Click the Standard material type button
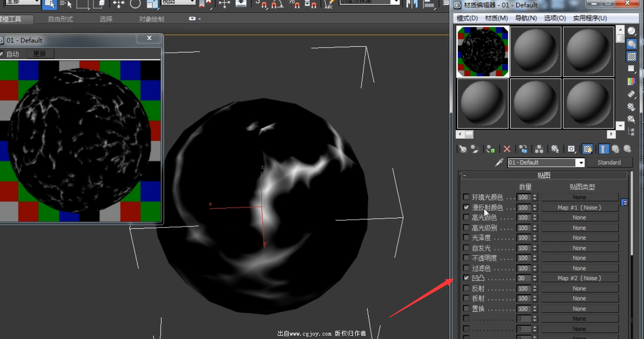This screenshot has width=644, height=339. (609, 163)
